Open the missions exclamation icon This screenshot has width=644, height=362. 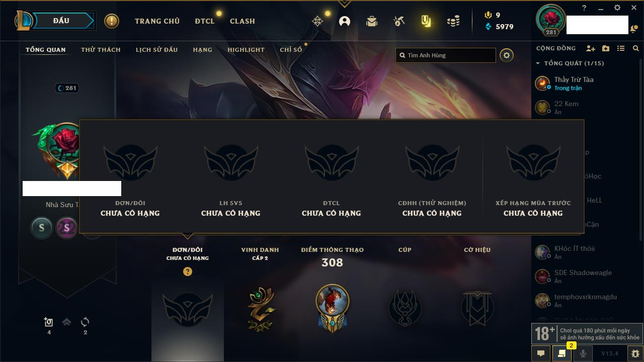(112, 21)
